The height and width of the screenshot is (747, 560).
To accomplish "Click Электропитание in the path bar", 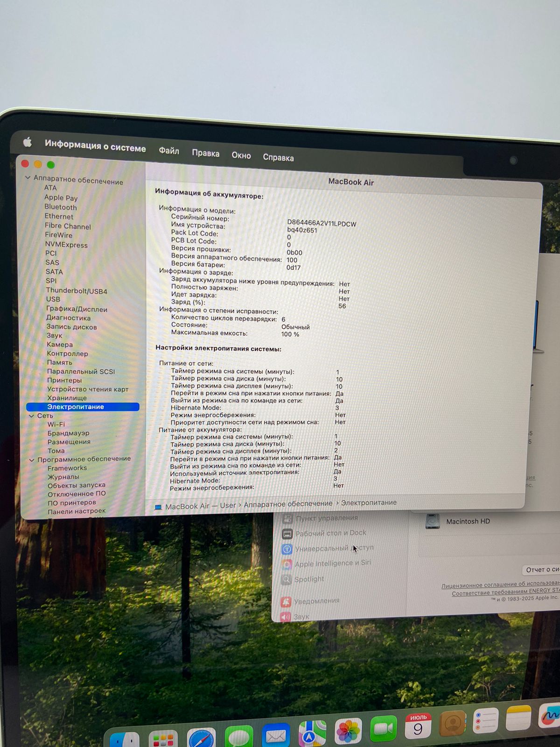I will tap(369, 502).
